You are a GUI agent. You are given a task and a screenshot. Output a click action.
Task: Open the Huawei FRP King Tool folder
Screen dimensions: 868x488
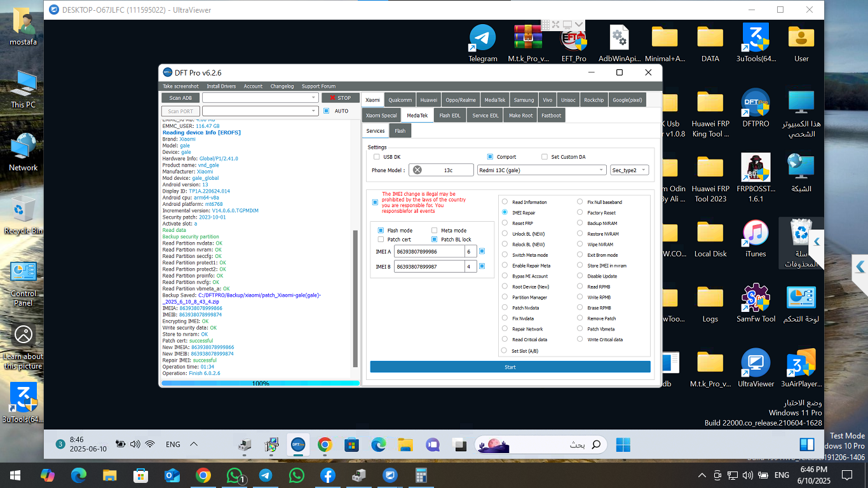710,114
